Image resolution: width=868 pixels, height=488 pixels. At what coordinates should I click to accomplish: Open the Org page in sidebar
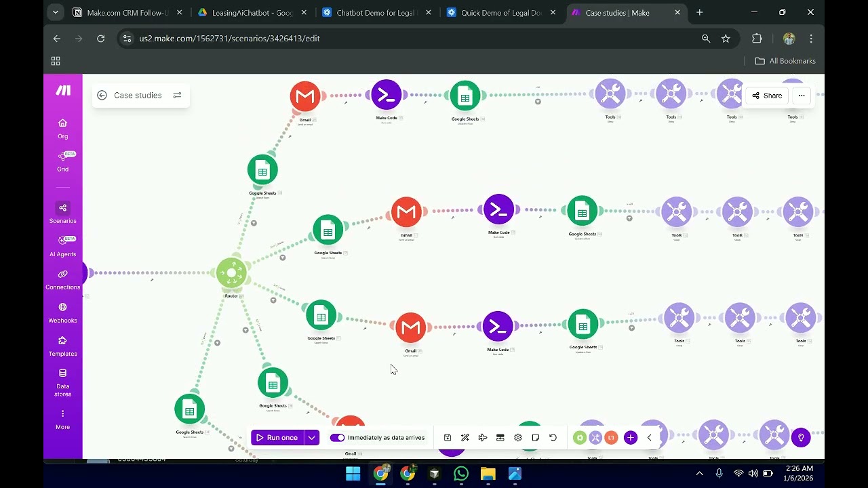point(62,128)
